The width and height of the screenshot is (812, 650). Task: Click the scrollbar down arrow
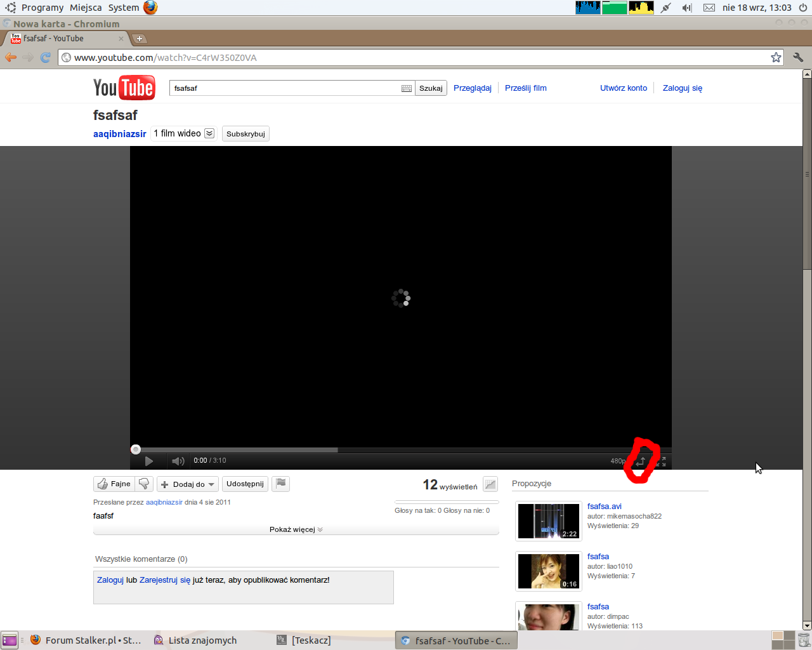point(807,625)
